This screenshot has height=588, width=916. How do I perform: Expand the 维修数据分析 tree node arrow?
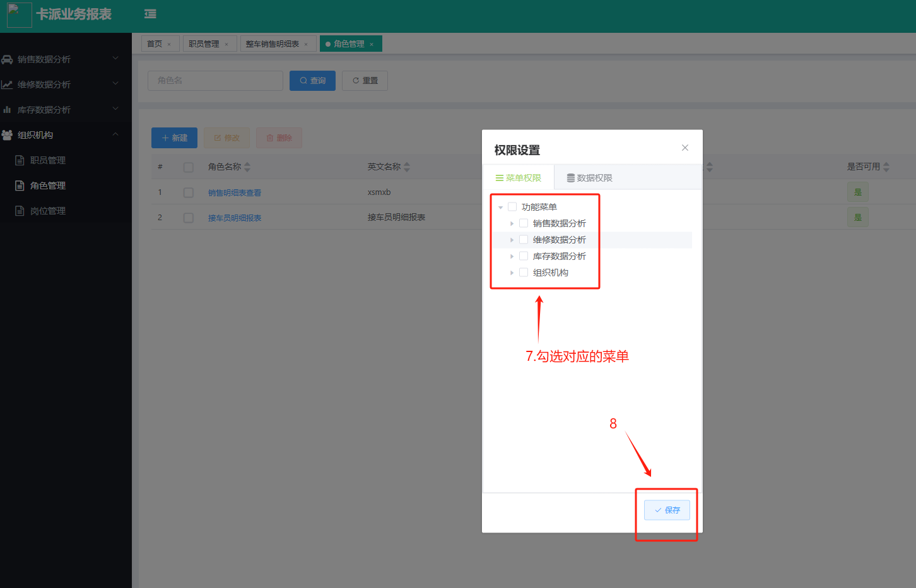(512, 240)
